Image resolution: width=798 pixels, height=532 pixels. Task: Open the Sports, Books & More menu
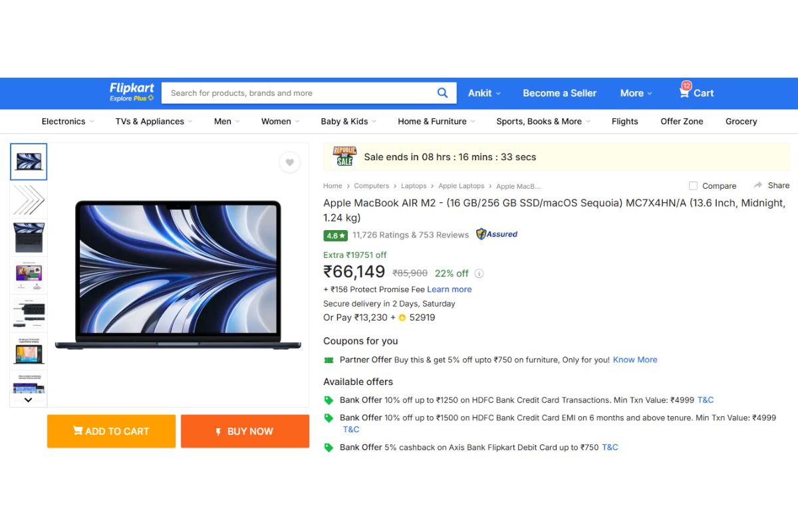539,121
